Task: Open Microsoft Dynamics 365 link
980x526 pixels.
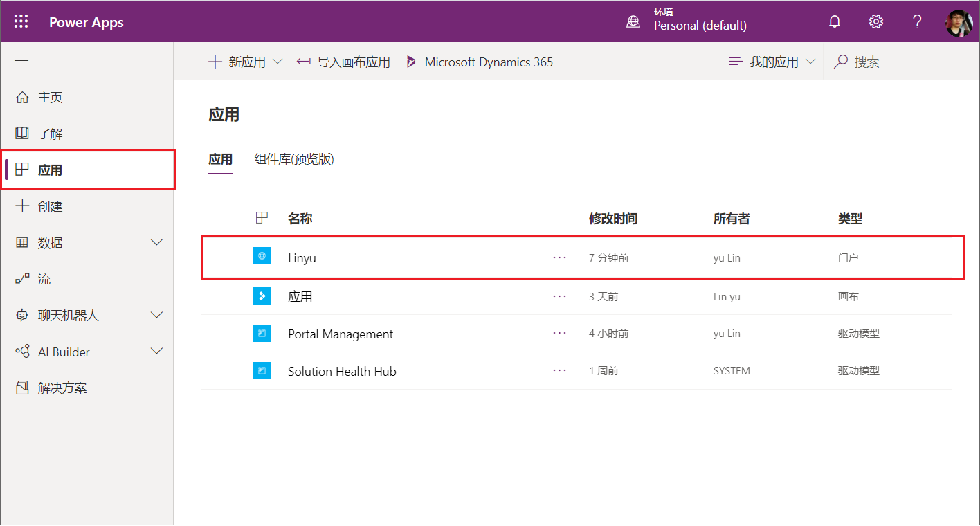Action: pos(480,62)
